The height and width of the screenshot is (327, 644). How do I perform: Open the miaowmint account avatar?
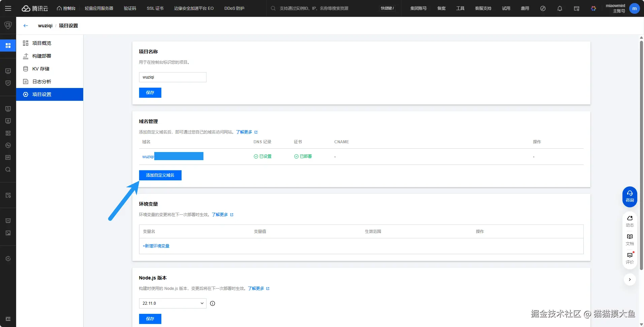pyautogui.click(x=635, y=8)
